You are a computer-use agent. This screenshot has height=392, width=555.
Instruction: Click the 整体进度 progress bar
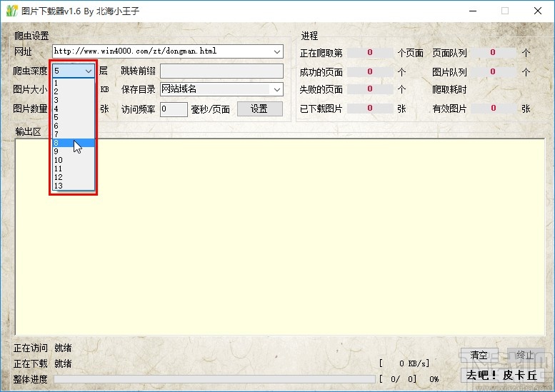pyautogui.click(x=214, y=379)
